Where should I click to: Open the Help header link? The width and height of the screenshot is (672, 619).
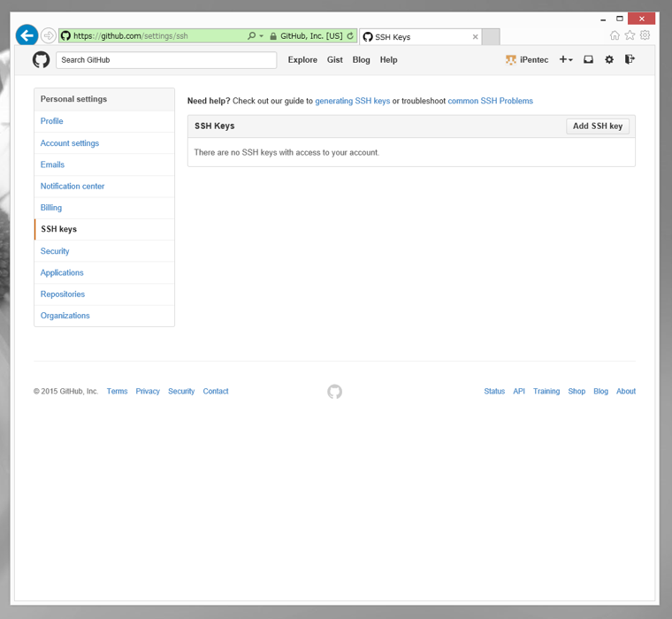[388, 60]
